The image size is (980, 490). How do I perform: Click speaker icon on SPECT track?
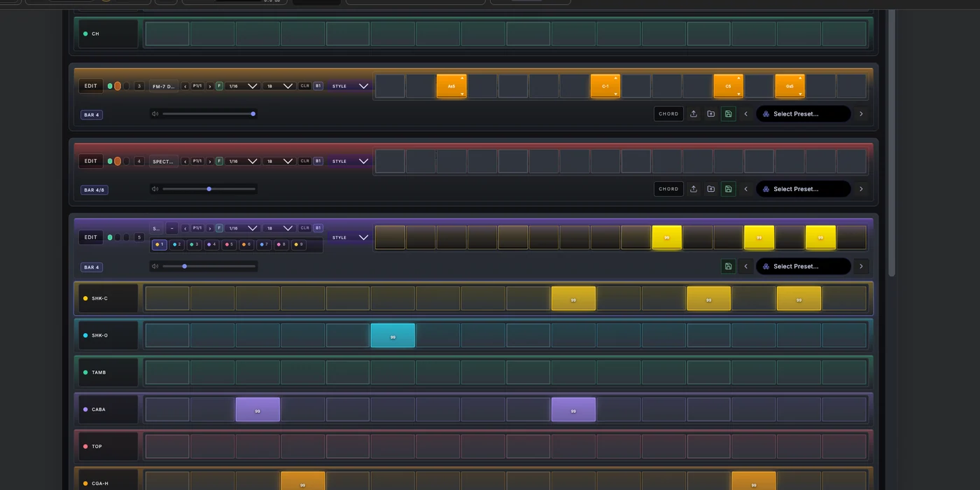click(x=155, y=189)
